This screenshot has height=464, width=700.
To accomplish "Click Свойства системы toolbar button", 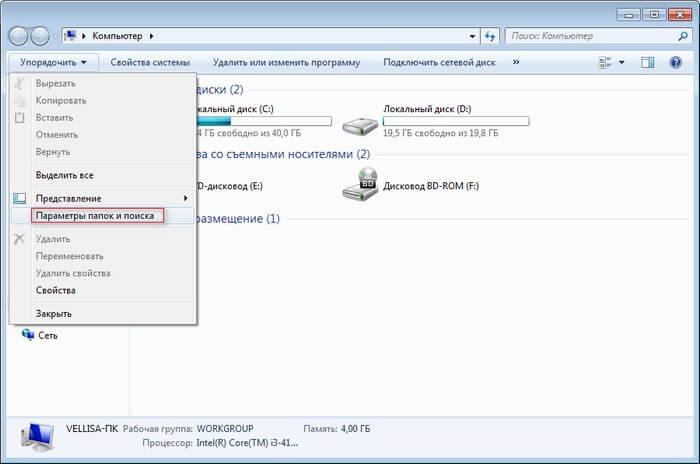I will point(150,62).
